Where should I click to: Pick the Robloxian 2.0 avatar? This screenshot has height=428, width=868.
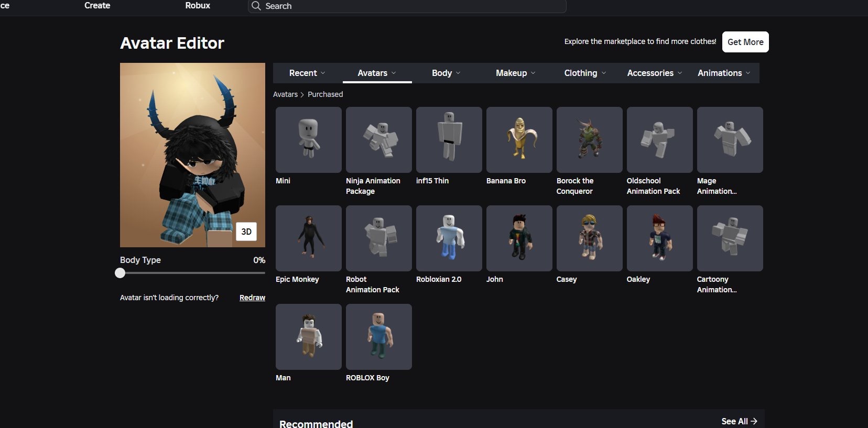449,238
